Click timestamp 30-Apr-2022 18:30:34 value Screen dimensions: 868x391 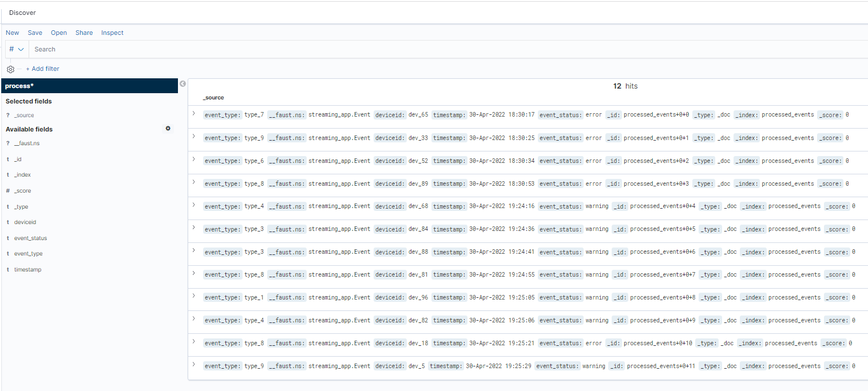pyautogui.click(x=502, y=161)
